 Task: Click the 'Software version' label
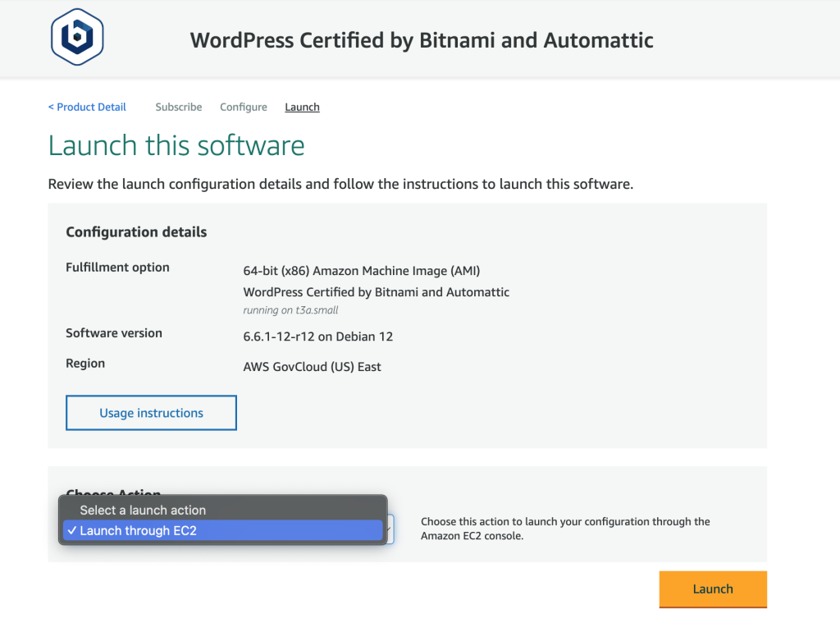[114, 333]
